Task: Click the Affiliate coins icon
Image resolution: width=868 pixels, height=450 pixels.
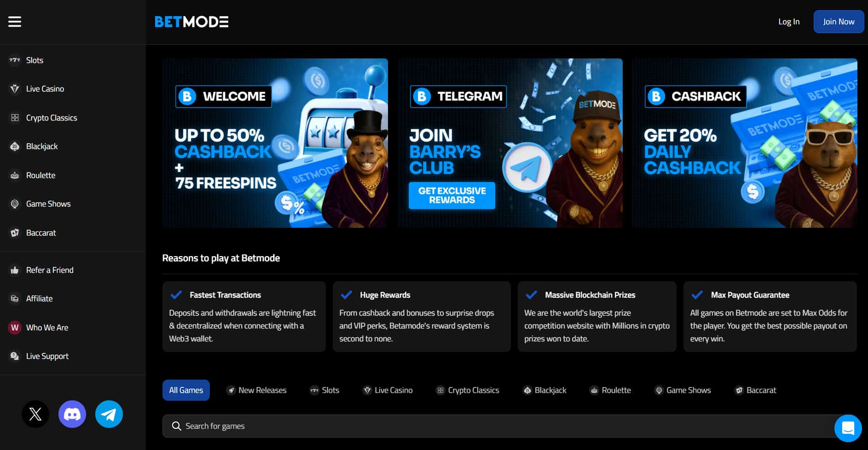Action: click(15, 299)
